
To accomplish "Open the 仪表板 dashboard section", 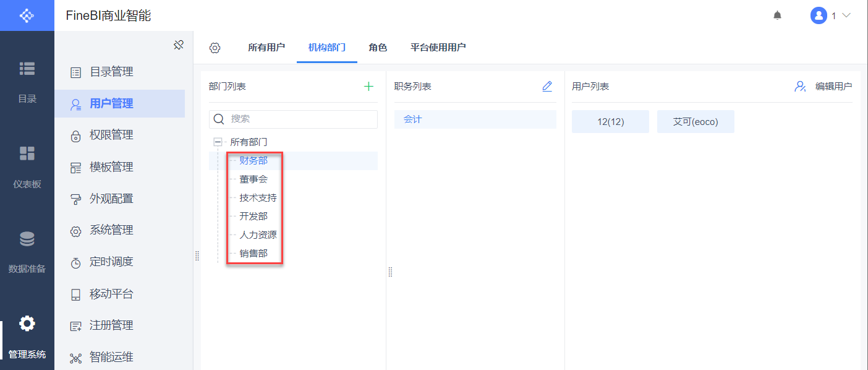I will pos(27,165).
